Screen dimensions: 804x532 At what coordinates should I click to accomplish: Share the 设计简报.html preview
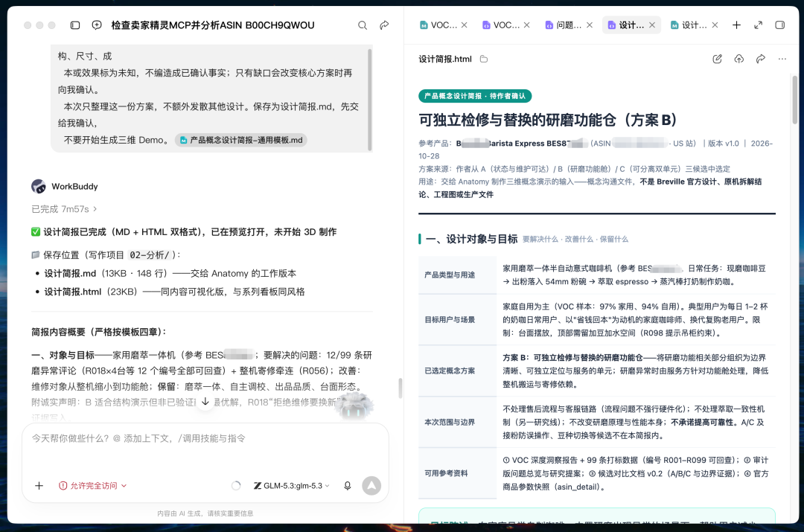click(x=760, y=59)
